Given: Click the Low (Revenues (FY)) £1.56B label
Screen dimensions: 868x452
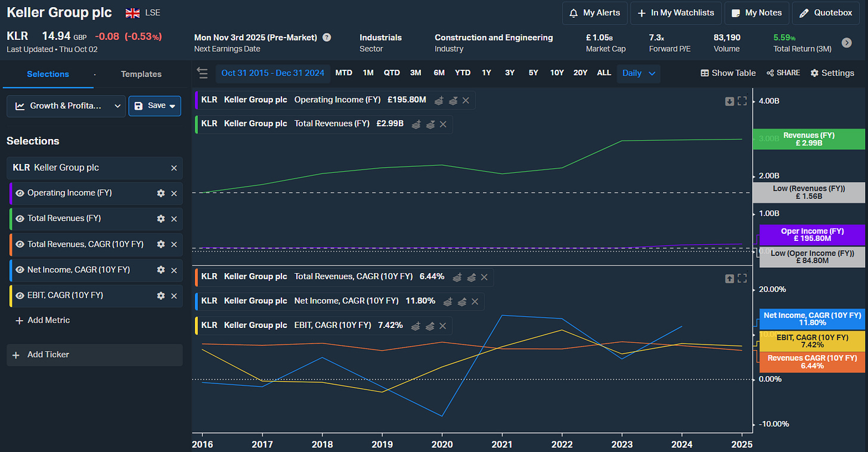Looking at the screenshot, I should 809,193.
